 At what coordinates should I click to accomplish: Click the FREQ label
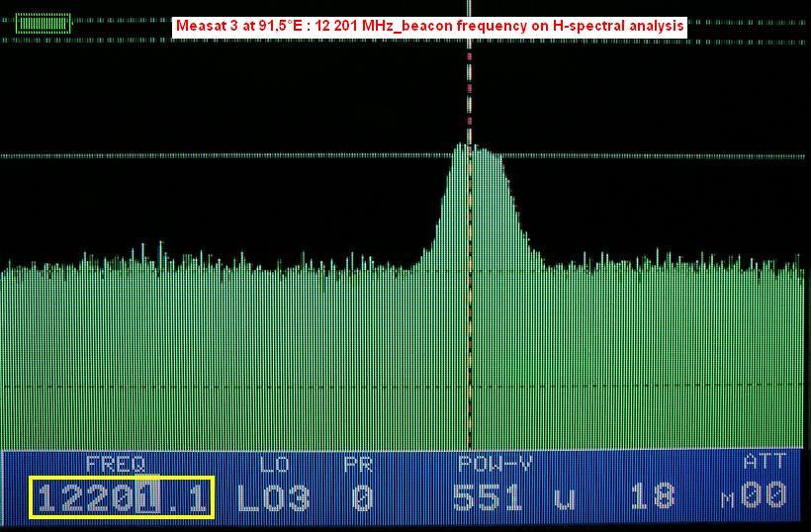pyautogui.click(x=116, y=463)
